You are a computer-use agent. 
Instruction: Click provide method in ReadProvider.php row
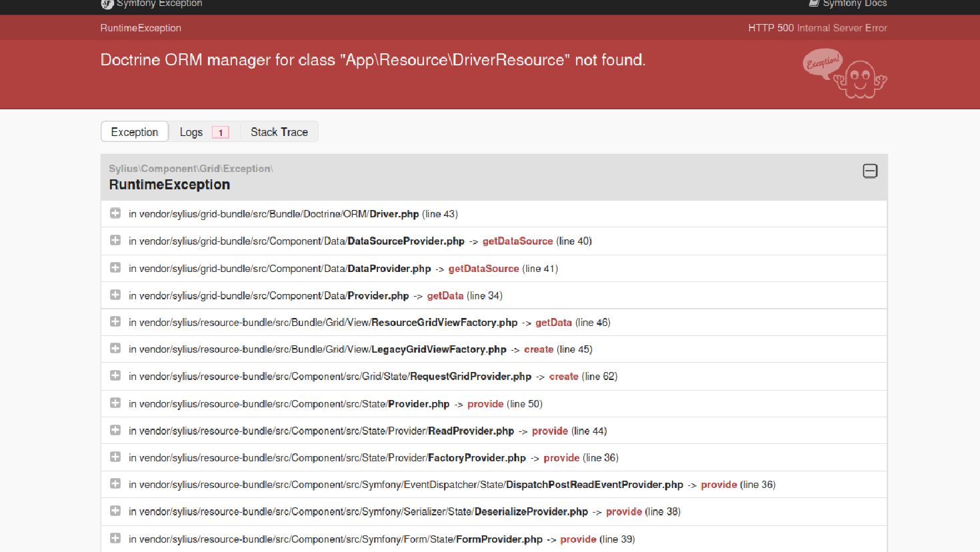(550, 431)
